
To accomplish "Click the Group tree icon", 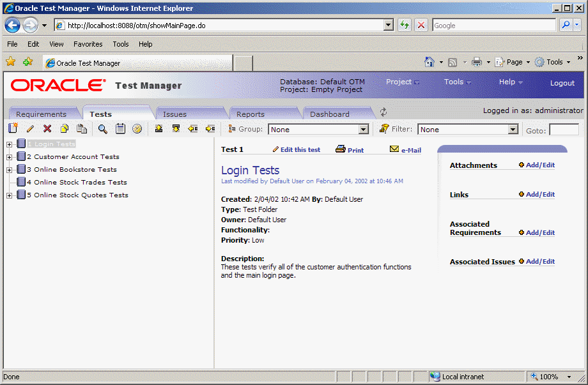I will 232,129.
